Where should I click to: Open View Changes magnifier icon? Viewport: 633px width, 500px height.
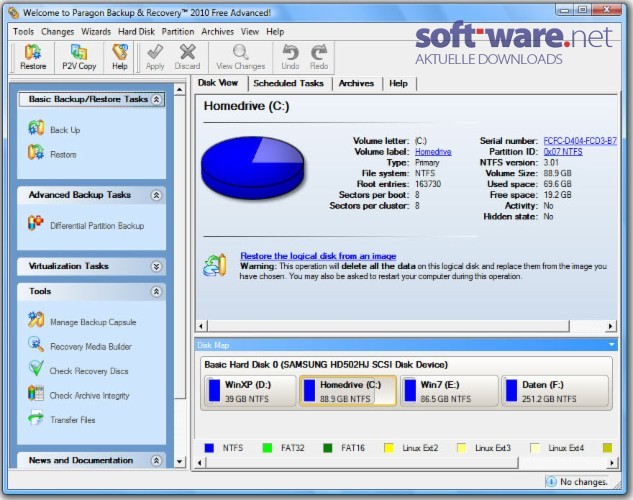241,57
